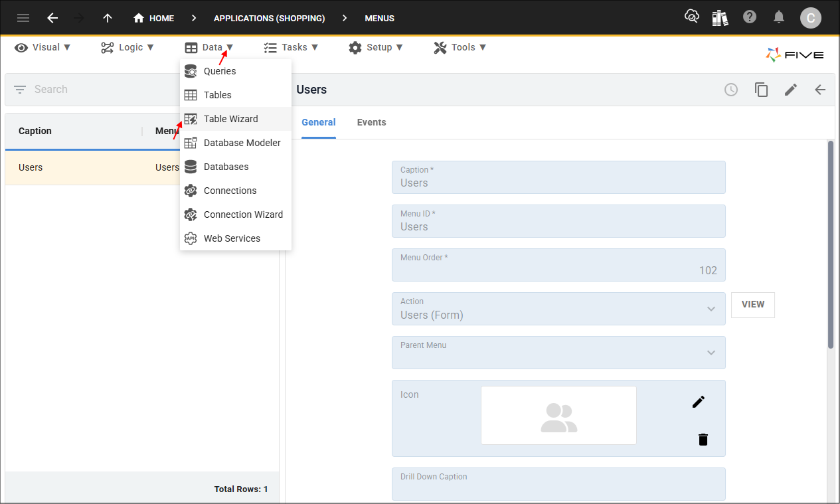Open the help question mark icon
The width and height of the screenshot is (840, 504).
point(750,17)
